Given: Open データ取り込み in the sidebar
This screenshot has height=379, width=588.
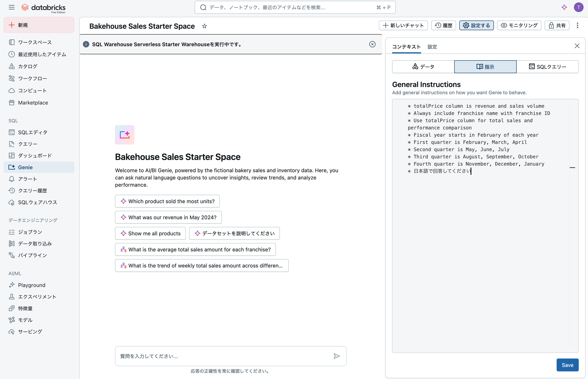Looking at the screenshot, I should (x=39, y=244).
